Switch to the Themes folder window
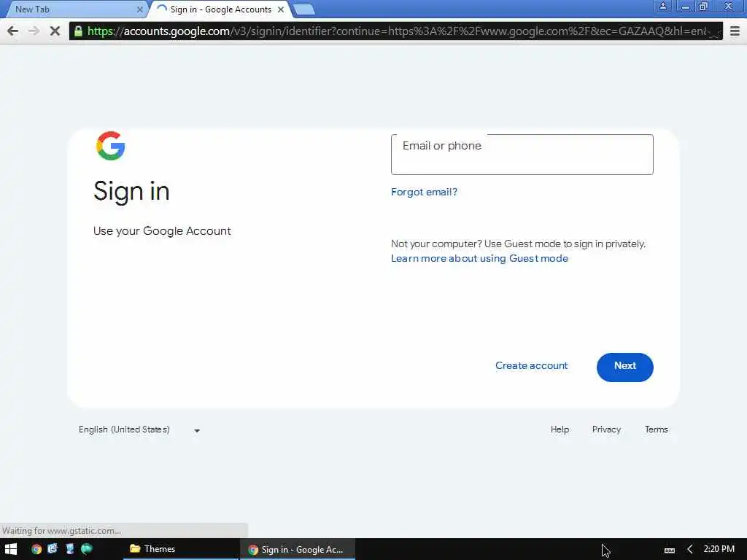 tap(181, 549)
